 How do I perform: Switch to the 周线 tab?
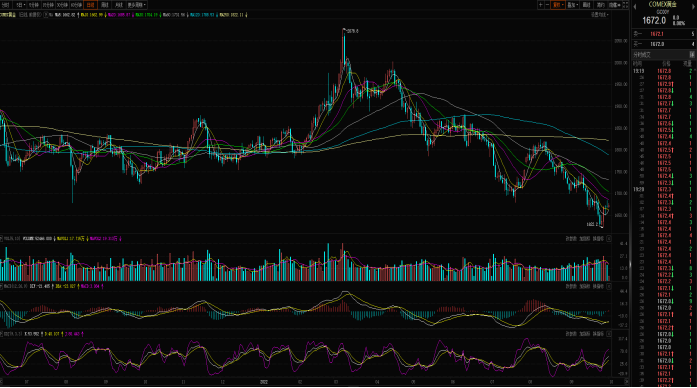[x=105, y=5]
